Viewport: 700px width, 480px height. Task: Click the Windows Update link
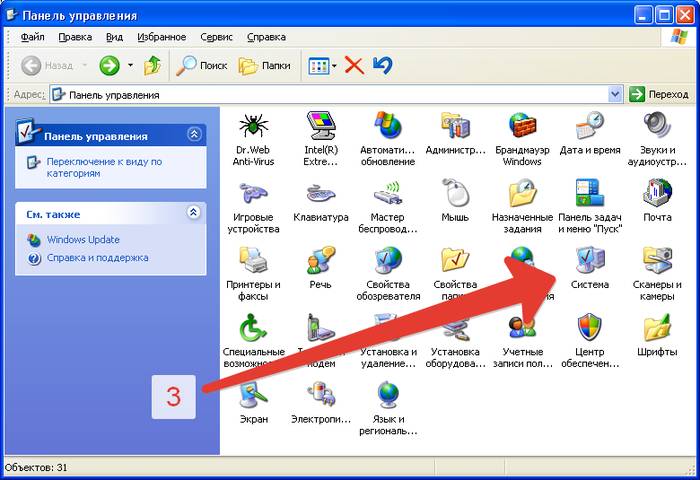[x=82, y=240]
